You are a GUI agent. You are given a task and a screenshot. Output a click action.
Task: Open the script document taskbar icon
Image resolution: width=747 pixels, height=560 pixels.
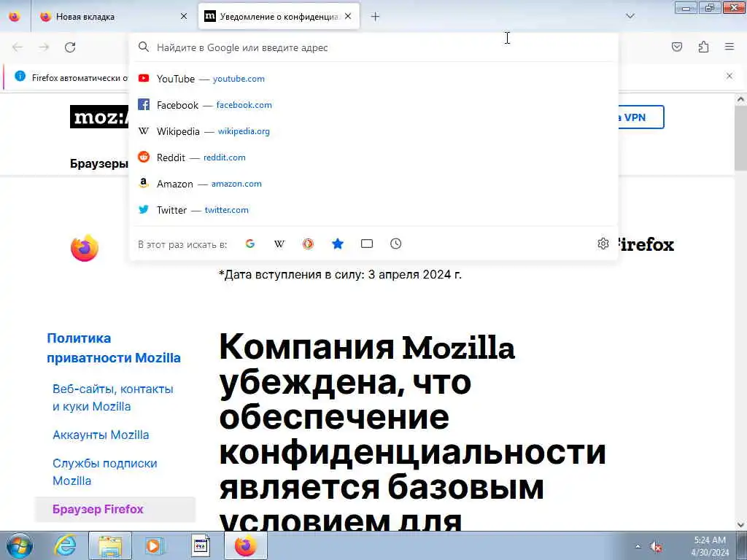pos(201,545)
